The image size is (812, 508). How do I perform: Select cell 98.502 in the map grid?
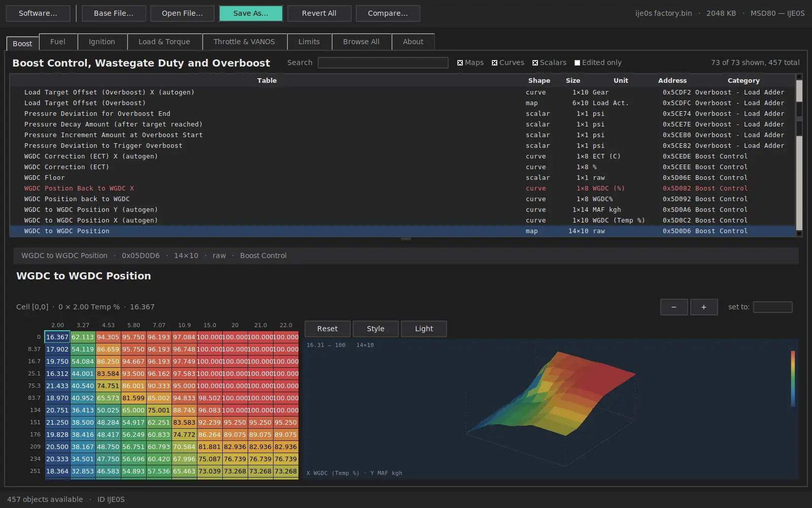(x=210, y=398)
